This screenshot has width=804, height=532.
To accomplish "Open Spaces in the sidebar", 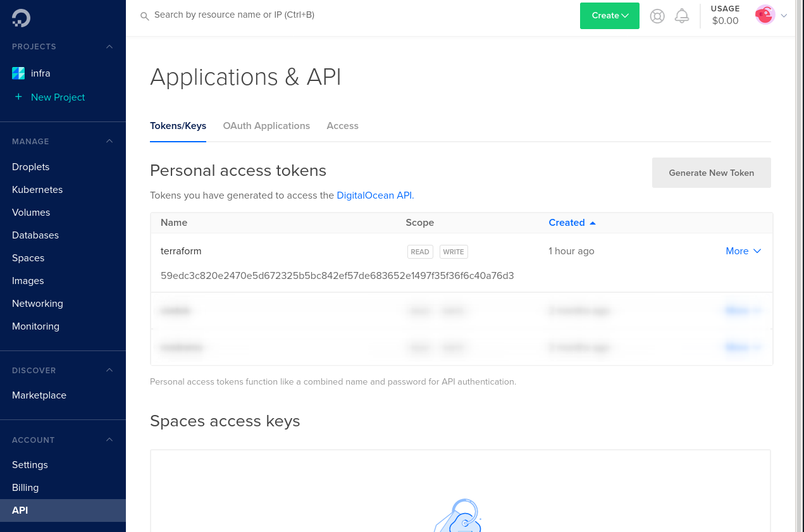I will pyautogui.click(x=28, y=258).
